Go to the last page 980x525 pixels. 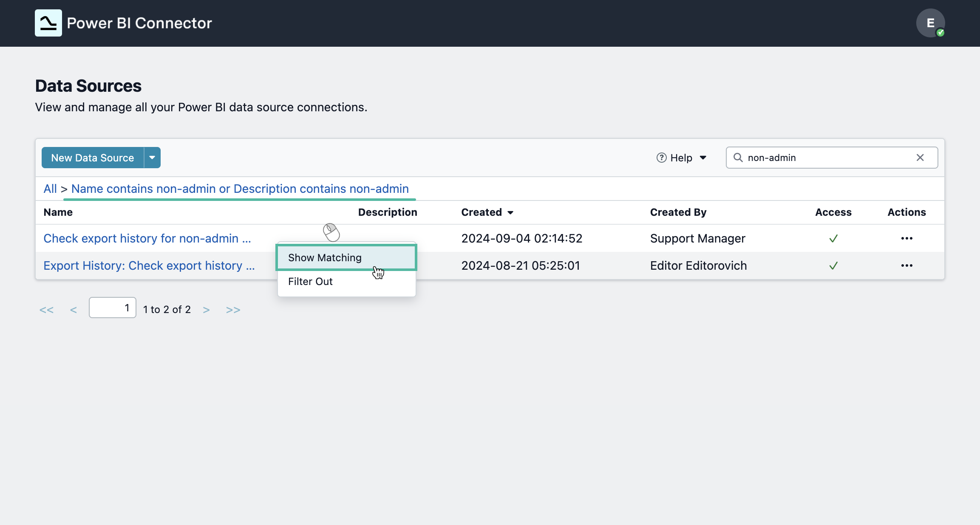click(x=233, y=310)
